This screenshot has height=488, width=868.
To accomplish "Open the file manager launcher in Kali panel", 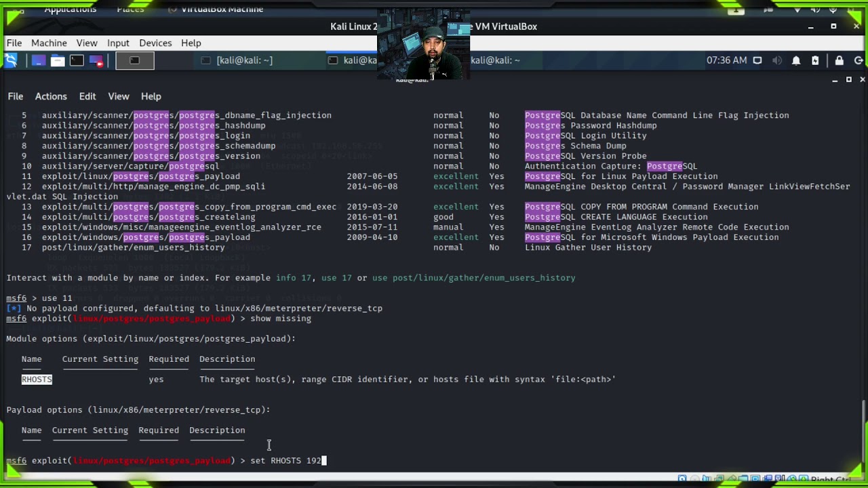I will [58, 60].
